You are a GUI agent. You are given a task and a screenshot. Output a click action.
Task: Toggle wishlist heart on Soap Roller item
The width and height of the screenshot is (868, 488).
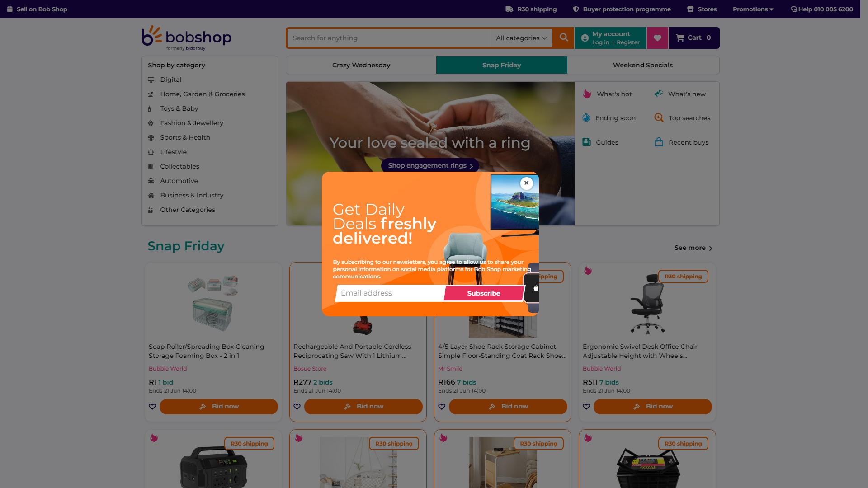click(x=152, y=407)
